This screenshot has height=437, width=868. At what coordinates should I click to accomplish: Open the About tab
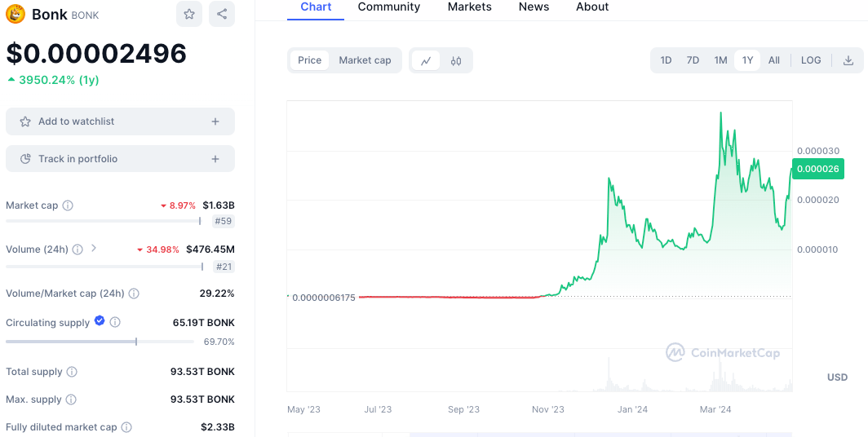point(592,7)
